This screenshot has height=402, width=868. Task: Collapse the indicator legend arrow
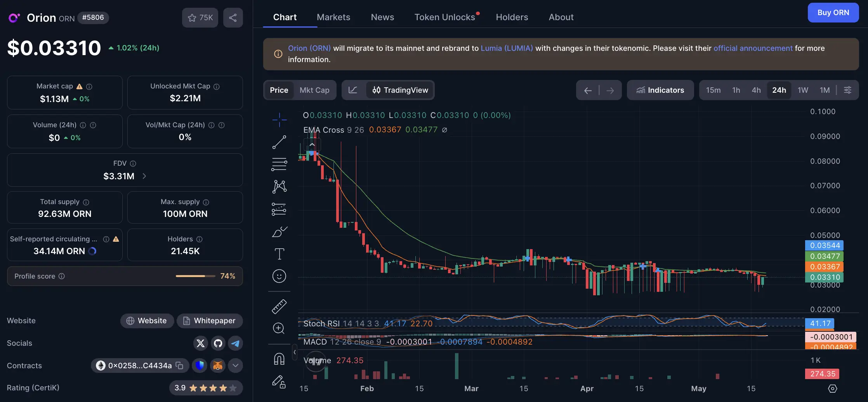(312, 144)
